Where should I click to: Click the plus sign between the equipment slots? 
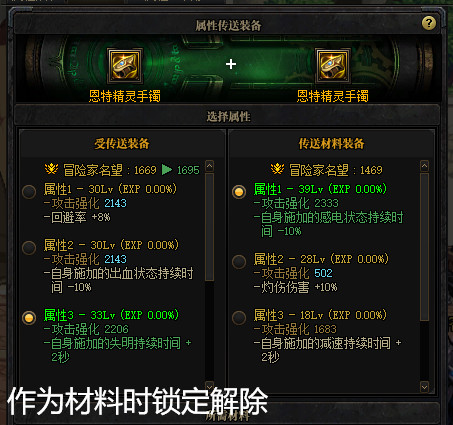coord(231,64)
